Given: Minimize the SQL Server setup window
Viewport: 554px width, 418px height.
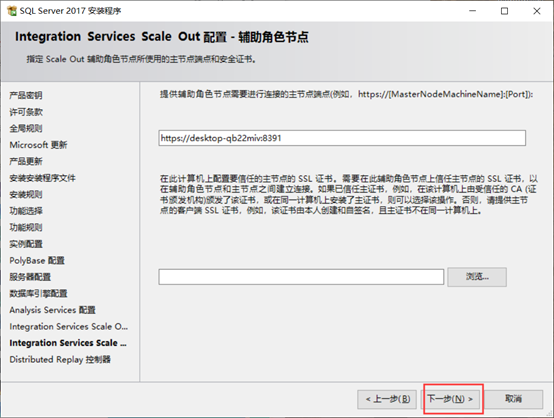Looking at the screenshot, I should [x=472, y=11].
